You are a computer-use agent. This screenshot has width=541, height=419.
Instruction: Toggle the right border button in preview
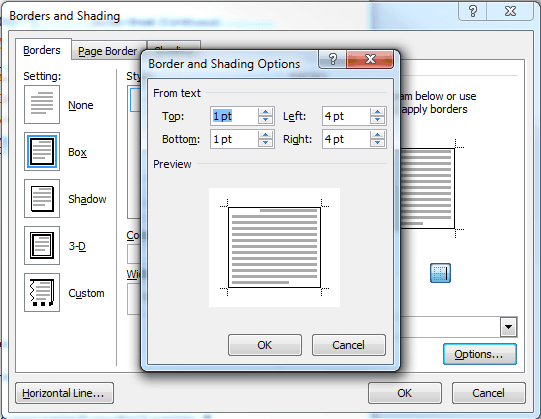(x=440, y=273)
